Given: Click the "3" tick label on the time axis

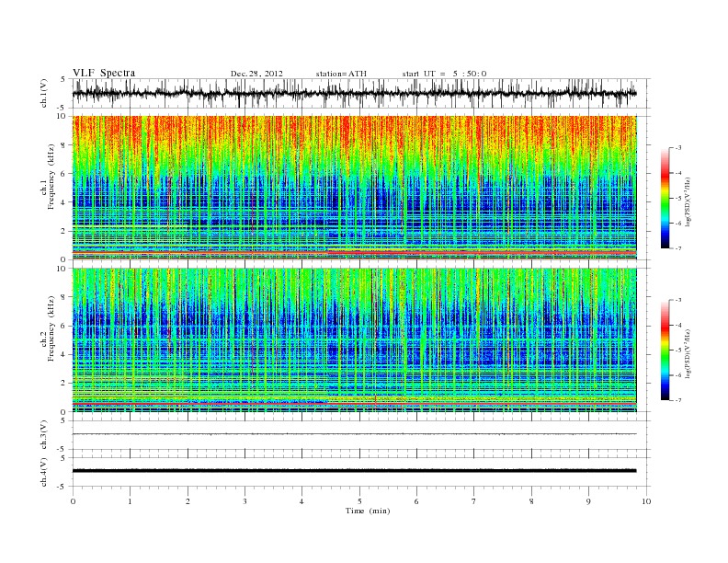Looking at the screenshot, I should [245, 501].
